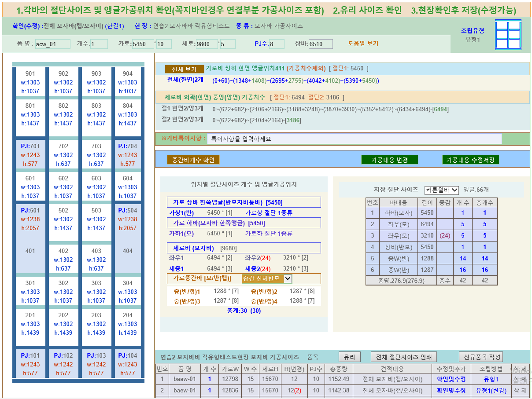This screenshot has height=399, width=532.
Task: Select PJ panel 704
Action: (128, 154)
